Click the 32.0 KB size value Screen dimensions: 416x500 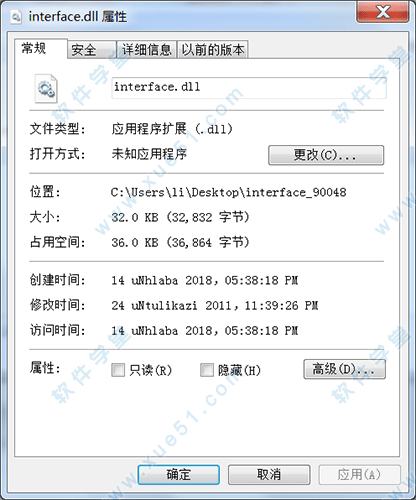[x=180, y=217]
